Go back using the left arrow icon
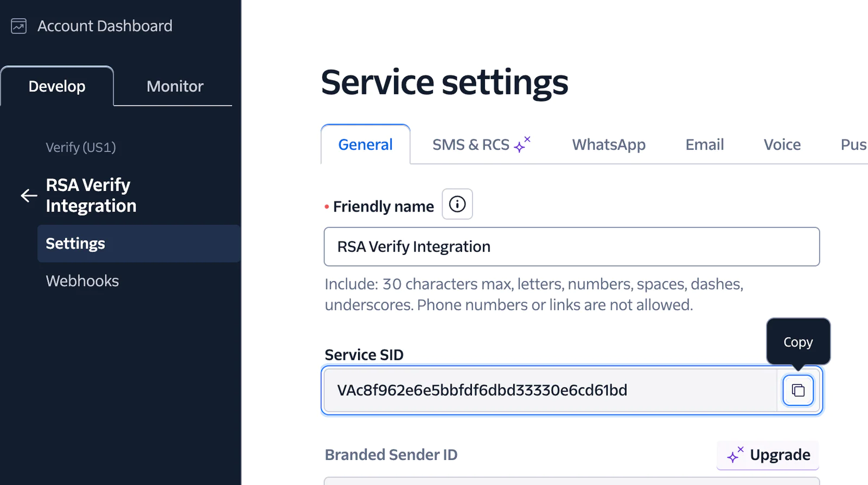This screenshot has width=868, height=485. click(29, 195)
